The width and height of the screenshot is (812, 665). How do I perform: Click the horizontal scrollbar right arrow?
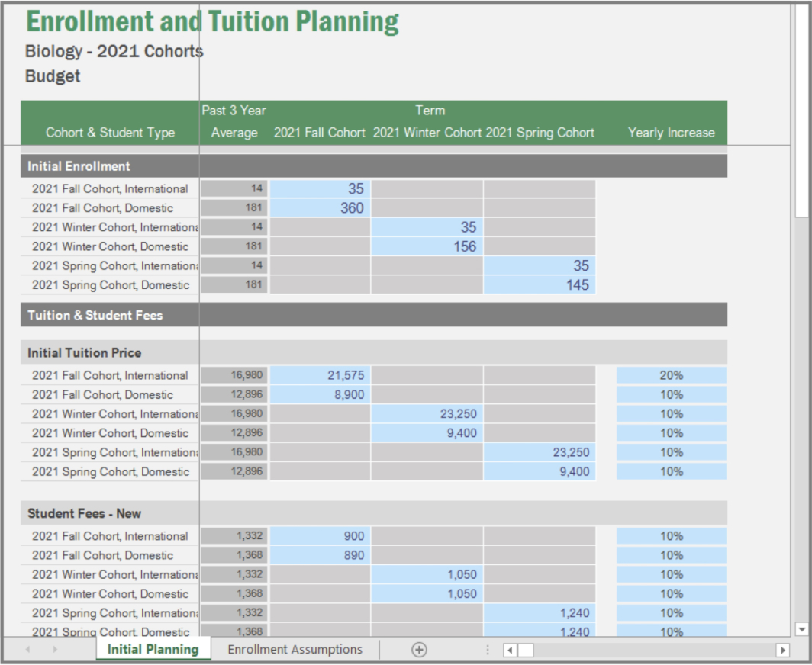click(x=782, y=651)
